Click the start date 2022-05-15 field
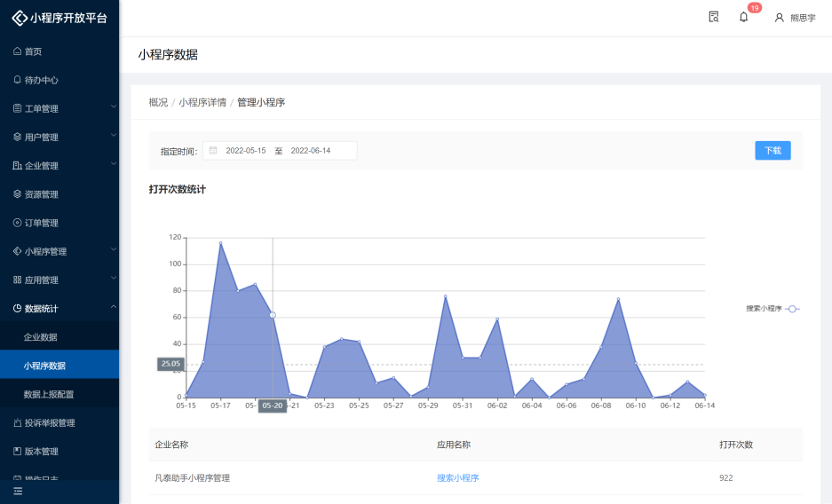Image resolution: width=832 pixels, height=504 pixels. 246,151
